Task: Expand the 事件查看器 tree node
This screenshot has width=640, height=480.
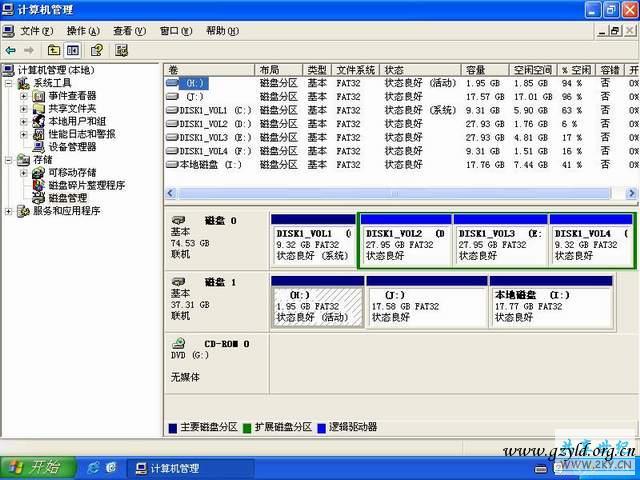Action: (x=24, y=95)
